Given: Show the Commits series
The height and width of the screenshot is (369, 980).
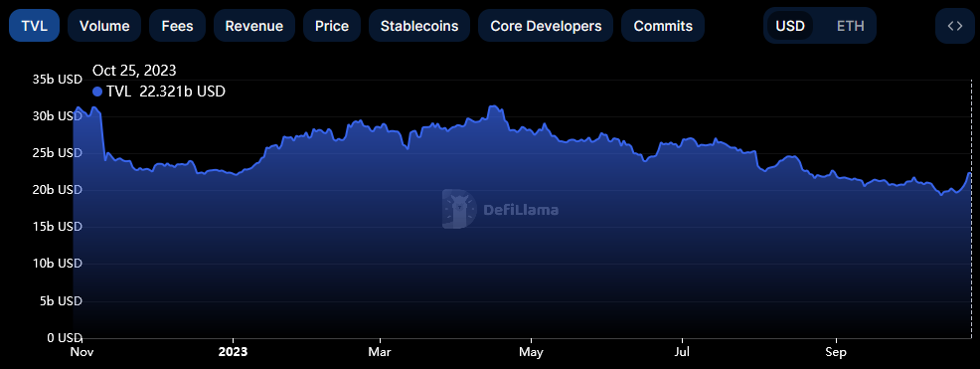Looking at the screenshot, I should (663, 26).
